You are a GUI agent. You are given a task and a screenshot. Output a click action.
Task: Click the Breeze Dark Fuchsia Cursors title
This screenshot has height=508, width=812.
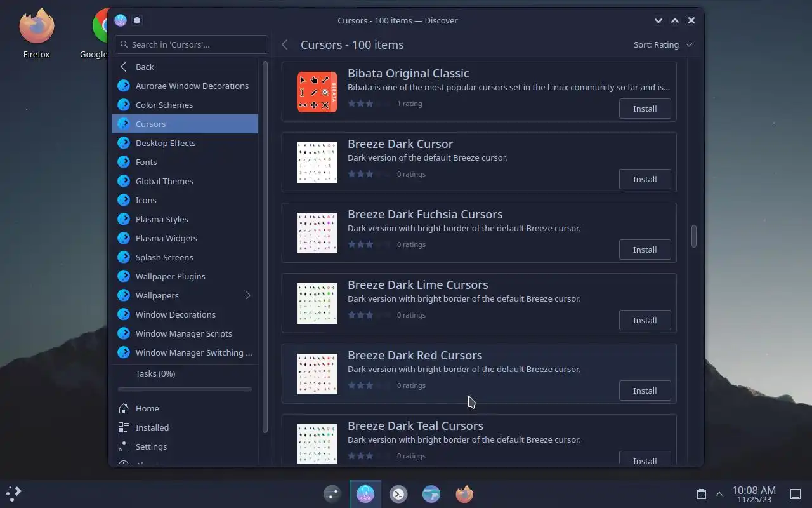click(x=425, y=214)
